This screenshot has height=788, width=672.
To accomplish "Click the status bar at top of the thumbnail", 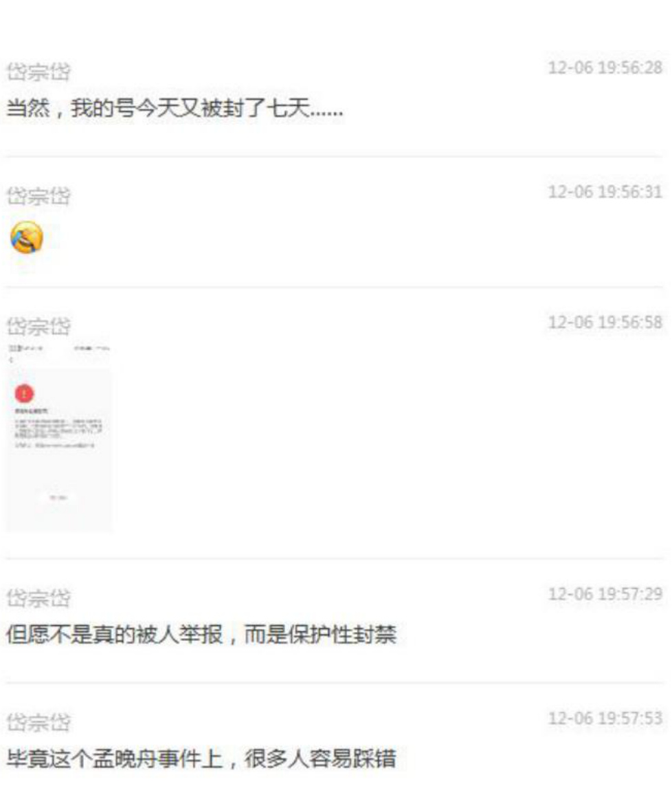I will (59, 348).
